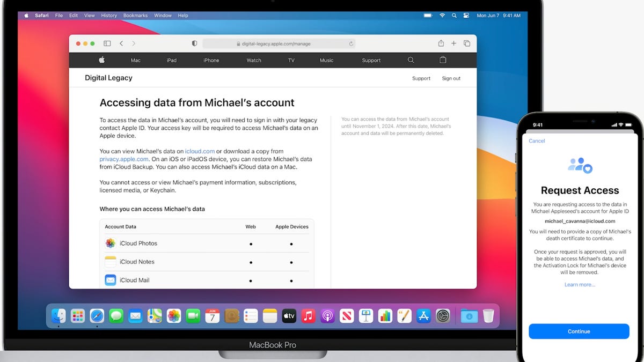This screenshot has height=362, width=644.
Task: Open the Bookmarks menu in menu bar
Action: pos(135,16)
